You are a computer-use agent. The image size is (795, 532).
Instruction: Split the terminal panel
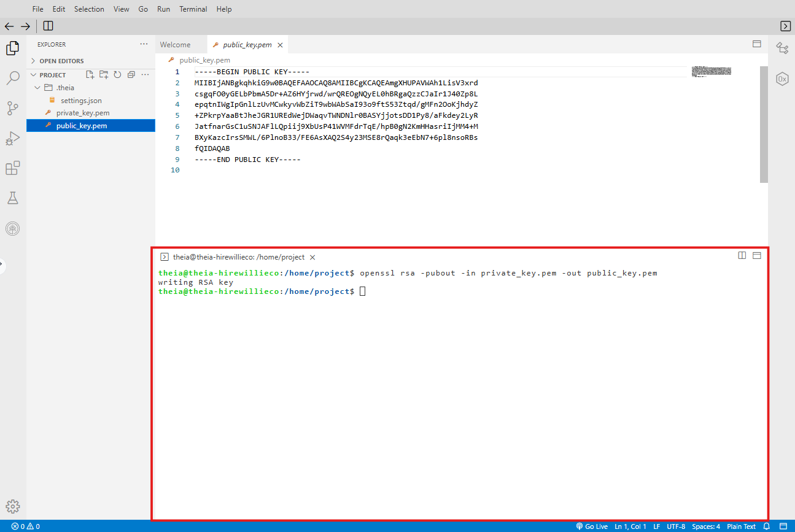[x=742, y=255]
